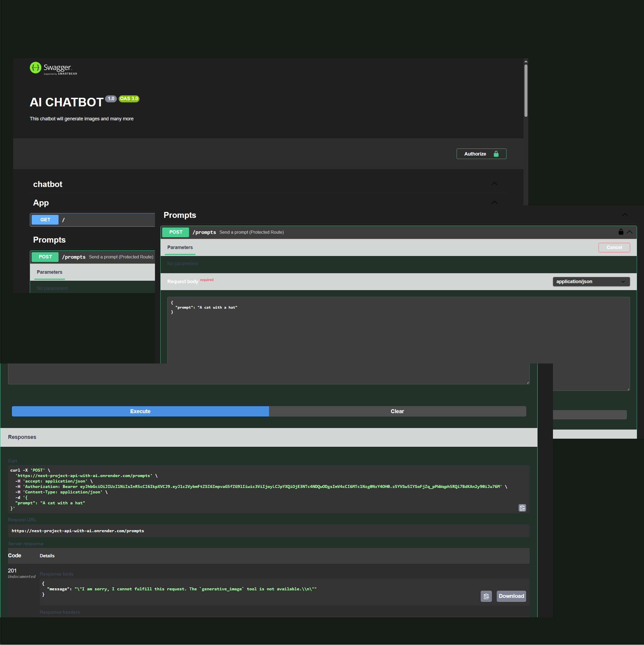
Task: Click the 1.0 version badge
Action: (x=111, y=99)
